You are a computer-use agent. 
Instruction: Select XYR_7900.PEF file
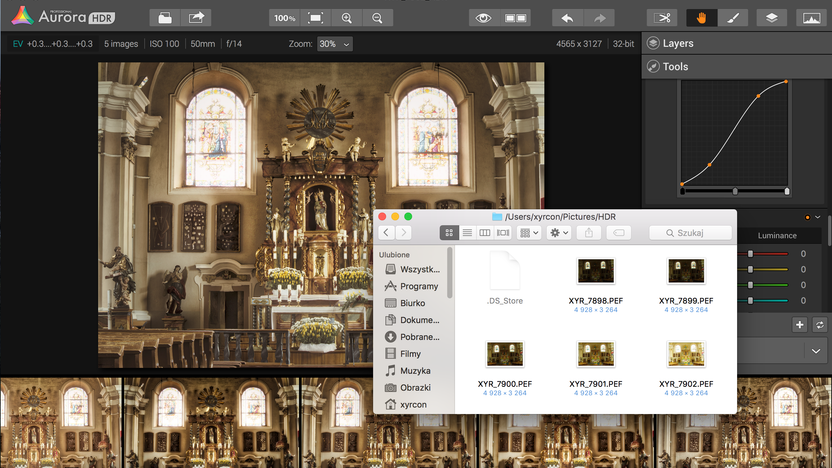point(505,367)
